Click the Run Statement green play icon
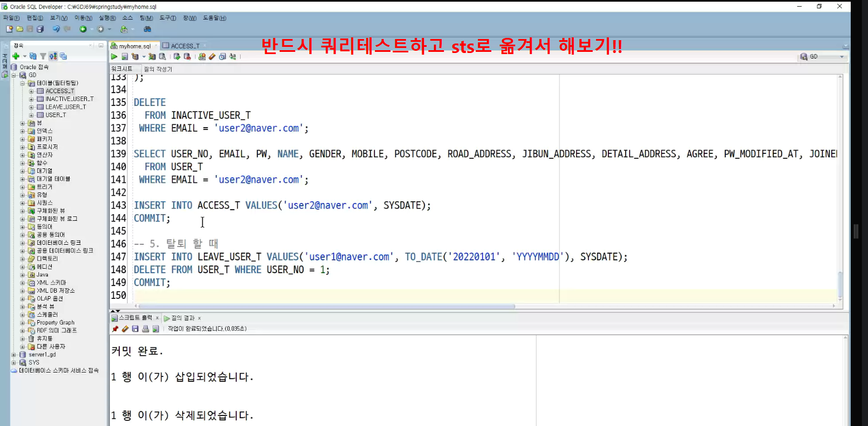 (114, 56)
